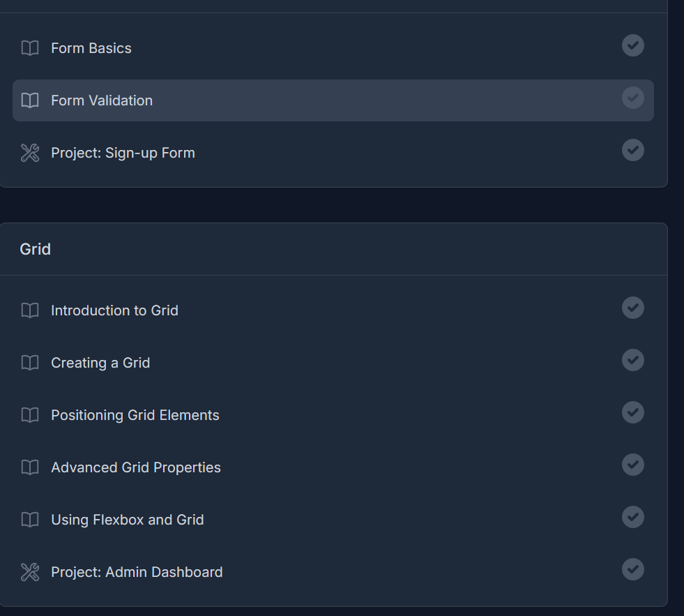Toggle completion checkmark for Introduction to Grid

click(633, 308)
